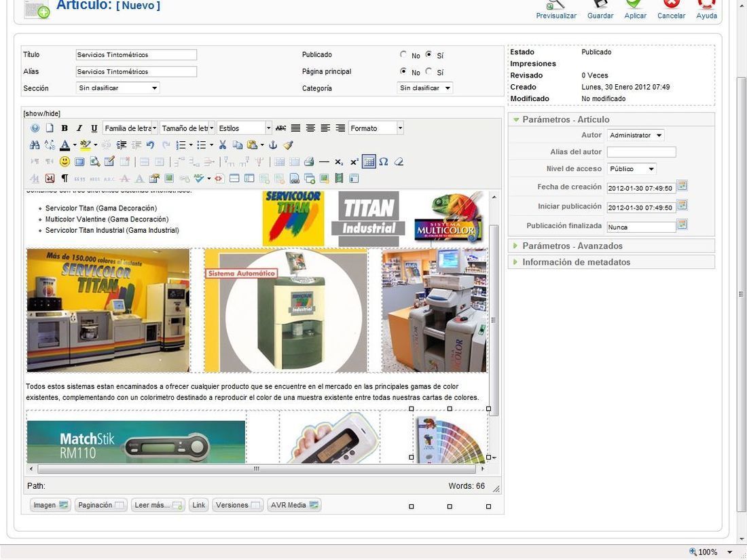
Task: Apply superscript formatting
Action: [x=354, y=162]
